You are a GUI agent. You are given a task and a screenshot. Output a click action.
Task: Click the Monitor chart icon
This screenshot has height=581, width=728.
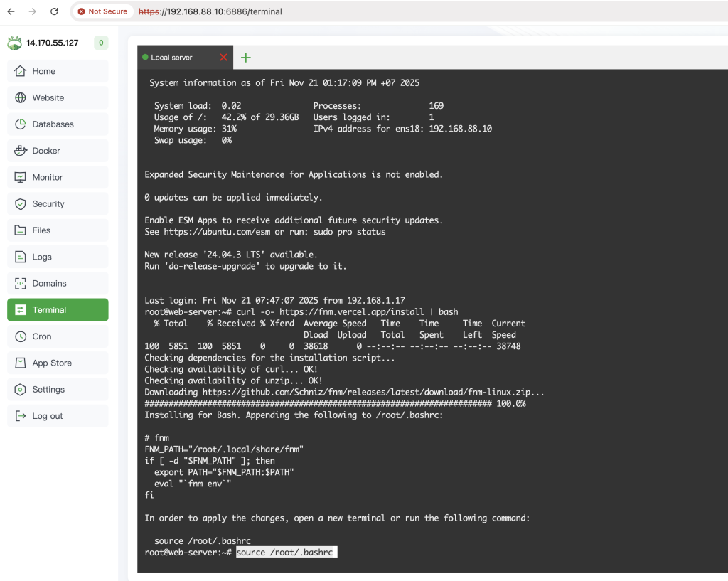[x=20, y=177]
